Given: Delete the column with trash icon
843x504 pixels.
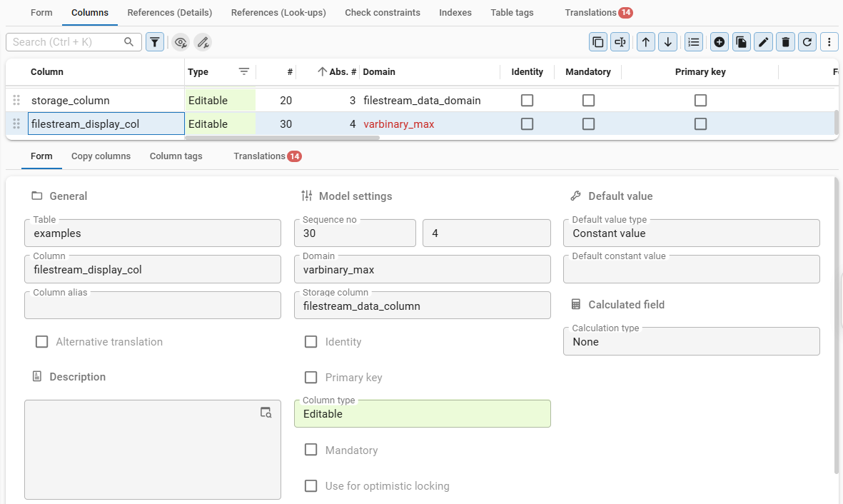Looking at the screenshot, I should (x=785, y=42).
